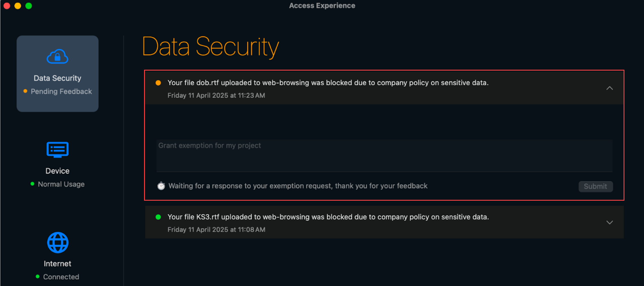644x286 pixels.
Task: Click the exemption reason text field
Action: (x=384, y=155)
